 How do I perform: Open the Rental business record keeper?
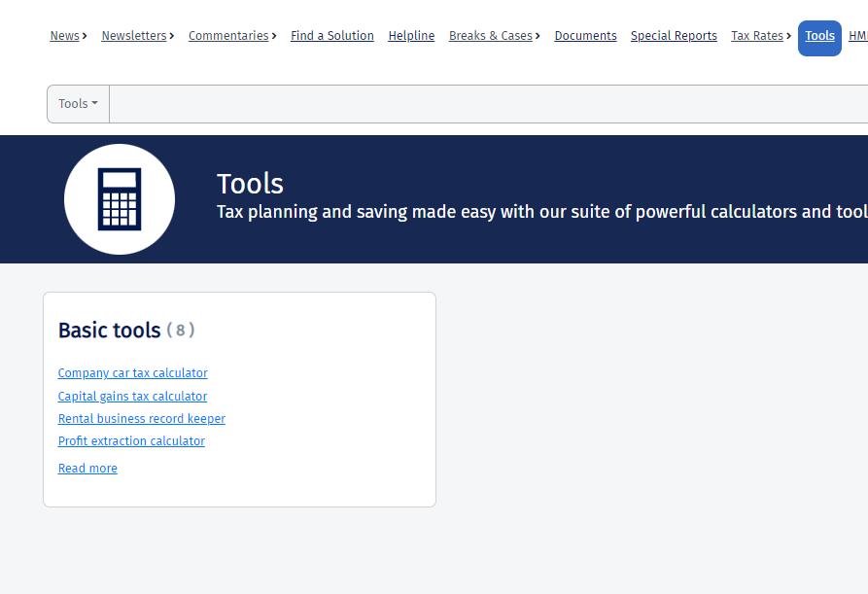(x=141, y=419)
